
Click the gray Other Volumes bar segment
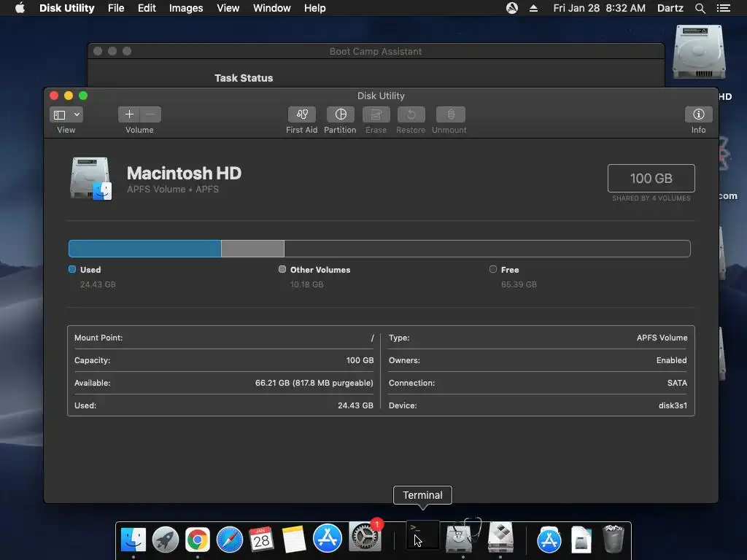(252, 249)
